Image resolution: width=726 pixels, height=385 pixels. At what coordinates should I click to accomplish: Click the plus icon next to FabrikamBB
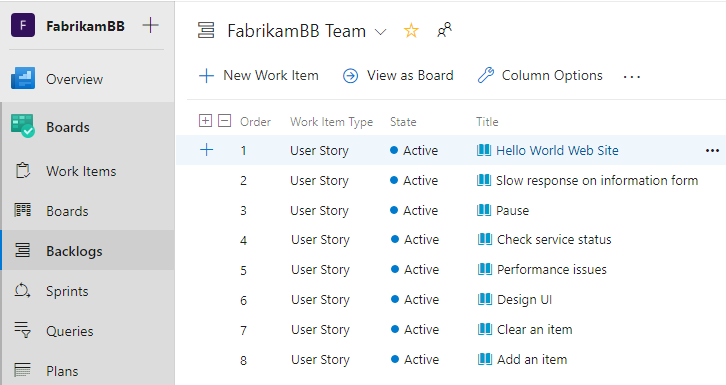tap(150, 25)
